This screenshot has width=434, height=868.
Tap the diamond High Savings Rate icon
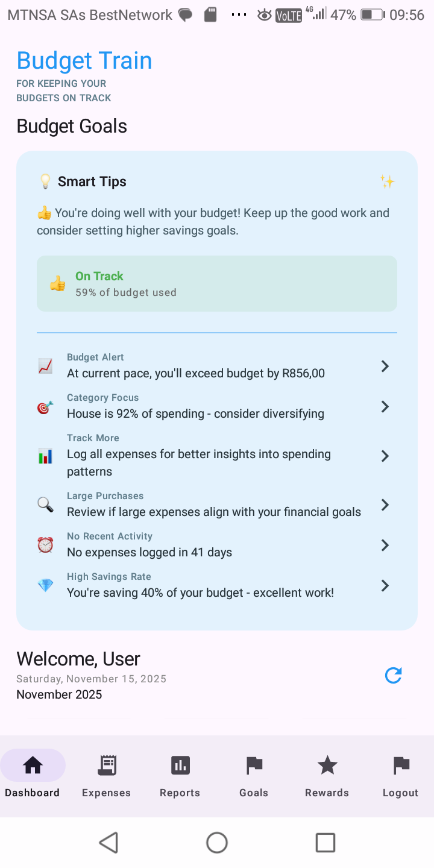click(x=45, y=585)
